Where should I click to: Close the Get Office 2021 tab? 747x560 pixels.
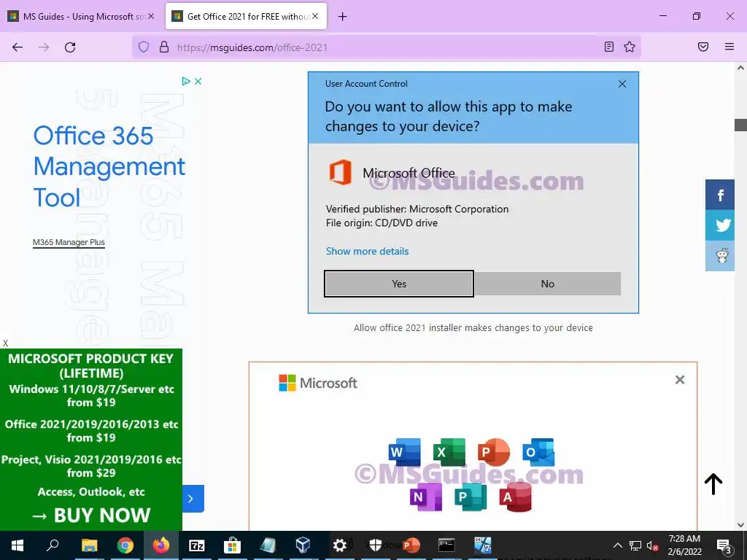point(315,16)
